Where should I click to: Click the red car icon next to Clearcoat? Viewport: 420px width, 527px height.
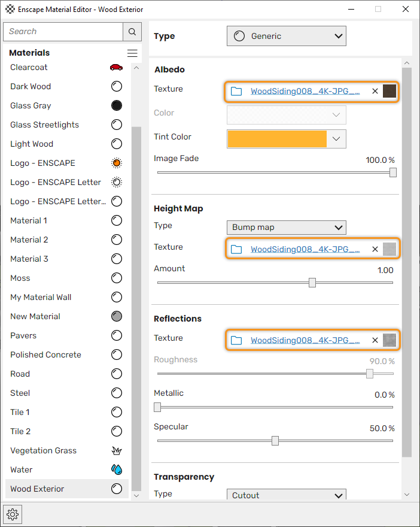pos(116,67)
